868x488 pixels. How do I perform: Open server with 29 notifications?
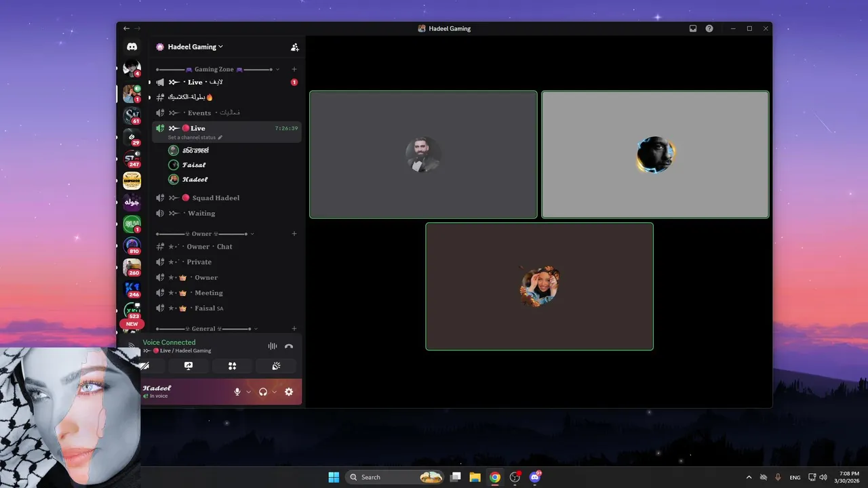click(x=132, y=137)
